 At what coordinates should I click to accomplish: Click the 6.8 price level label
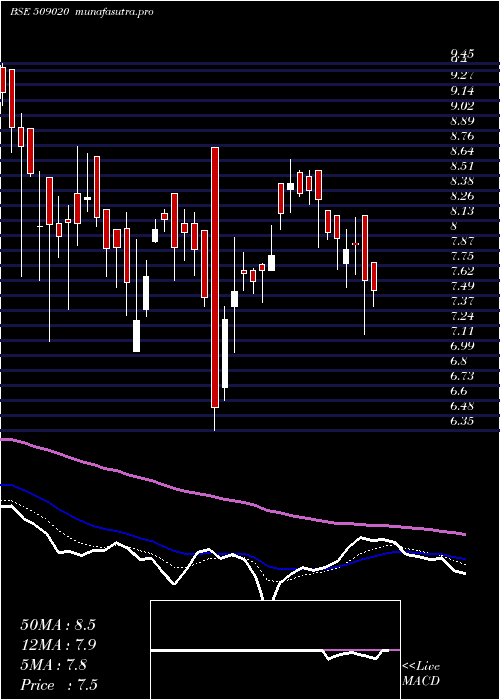(458, 361)
